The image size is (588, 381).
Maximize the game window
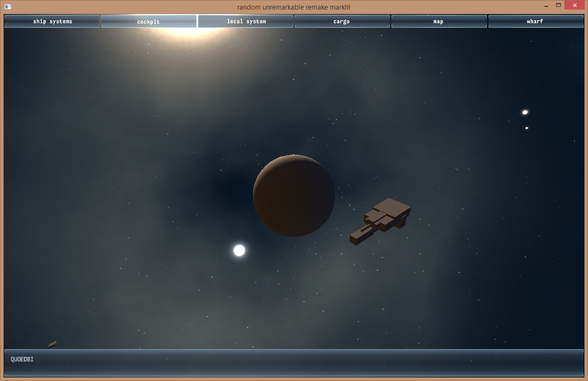click(x=558, y=5)
